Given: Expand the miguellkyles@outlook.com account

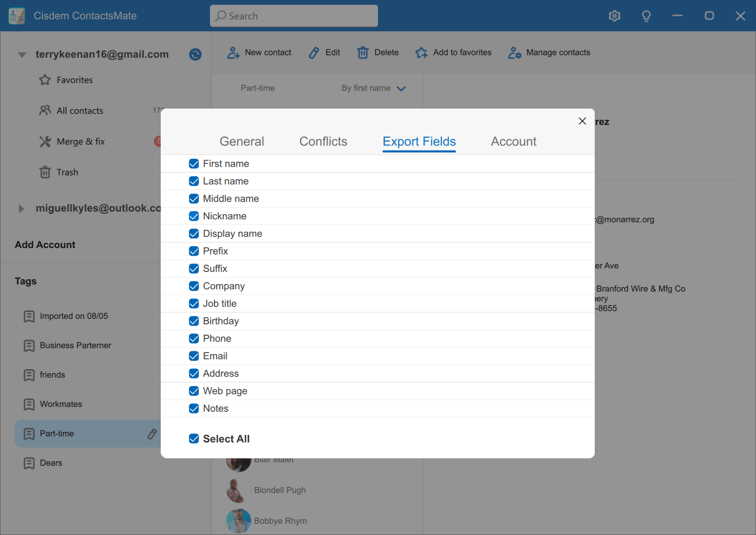Looking at the screenshot, I should pyautogui.click(x=21, y=209).
